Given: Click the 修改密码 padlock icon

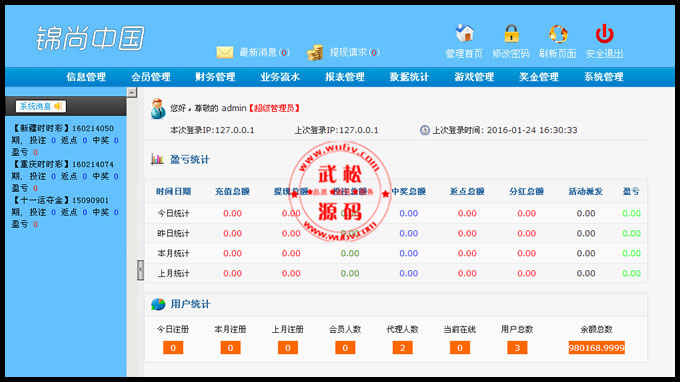Looking at the screenshot, I should click(511, 33).
